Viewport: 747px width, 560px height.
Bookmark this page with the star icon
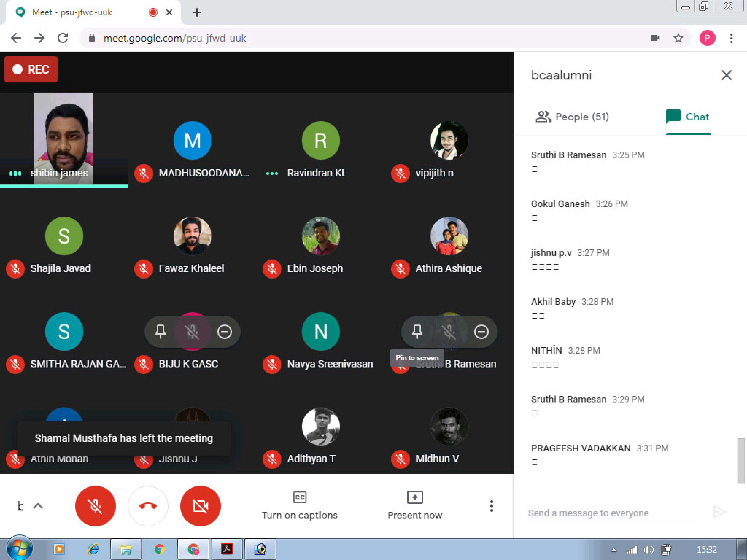[x=678, y=38]
